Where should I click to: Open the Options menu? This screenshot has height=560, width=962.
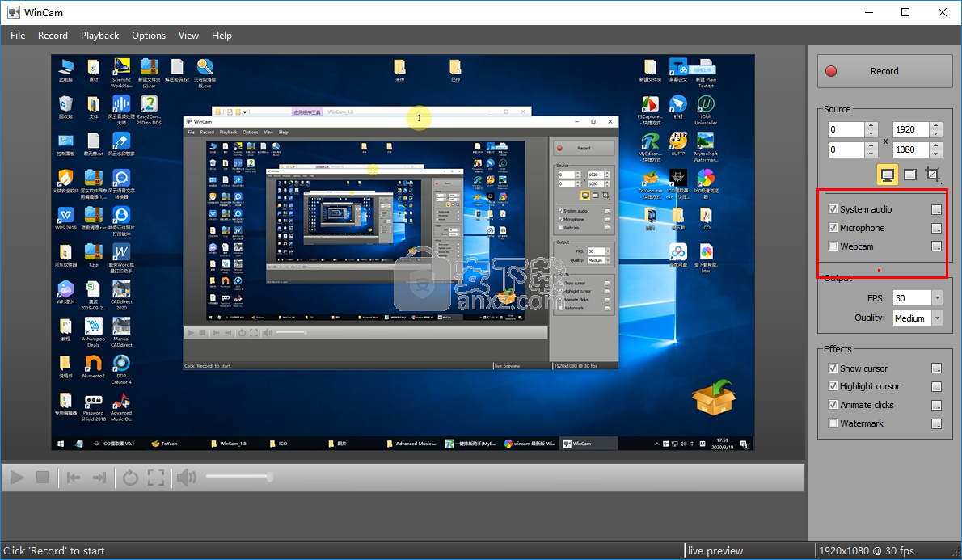click(x=149, y=36)
